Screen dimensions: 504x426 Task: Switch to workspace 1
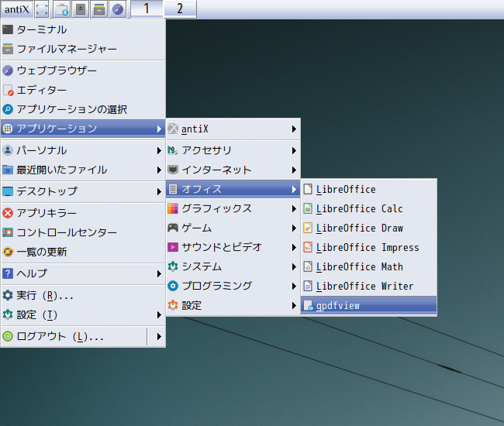pos(147,9)
